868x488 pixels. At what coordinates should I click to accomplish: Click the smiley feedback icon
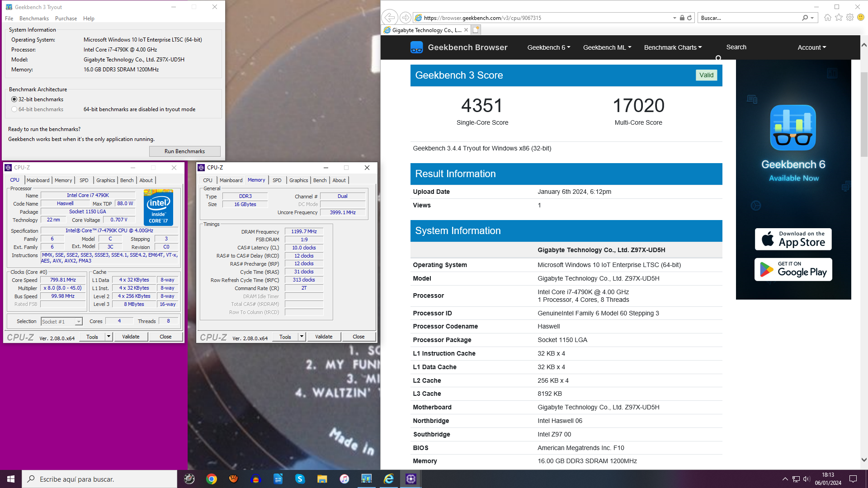(x=861, y=17)
